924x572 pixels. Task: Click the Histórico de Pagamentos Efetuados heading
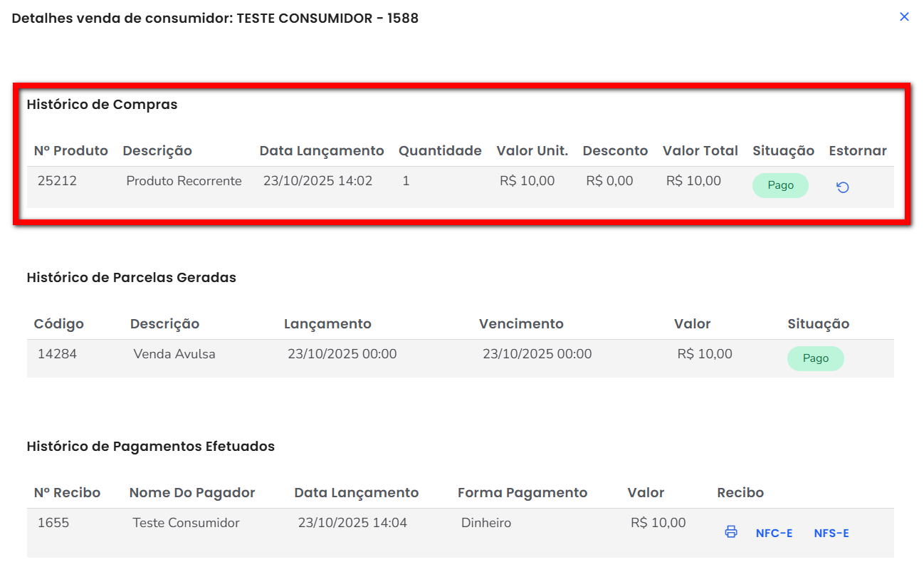click(x=150, y=447)
